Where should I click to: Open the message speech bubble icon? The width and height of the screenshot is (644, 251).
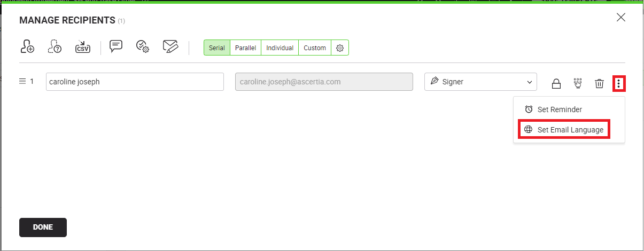116,46
